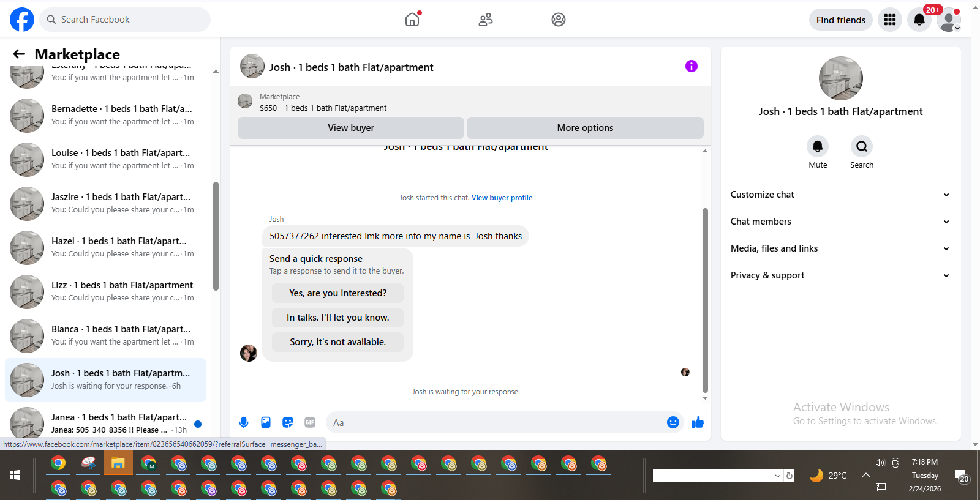Image resolution: width=980 pixels, height=500 pixels.
Task: Open the volume control in system tray
Action: pyautogui.click(x=880, y=463)
